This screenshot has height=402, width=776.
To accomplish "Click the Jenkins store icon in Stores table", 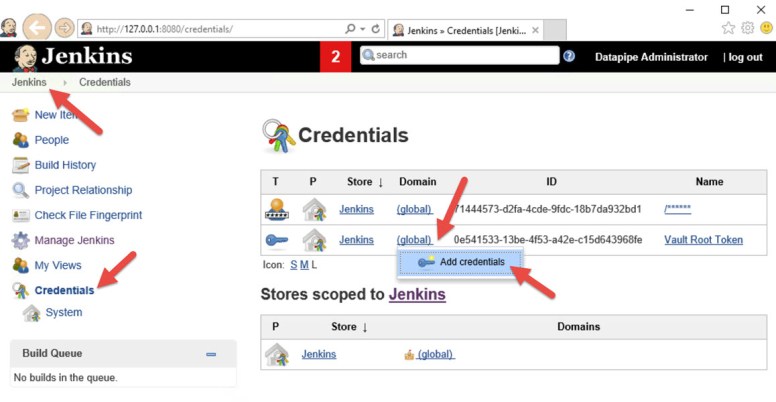I will [277, 354].
